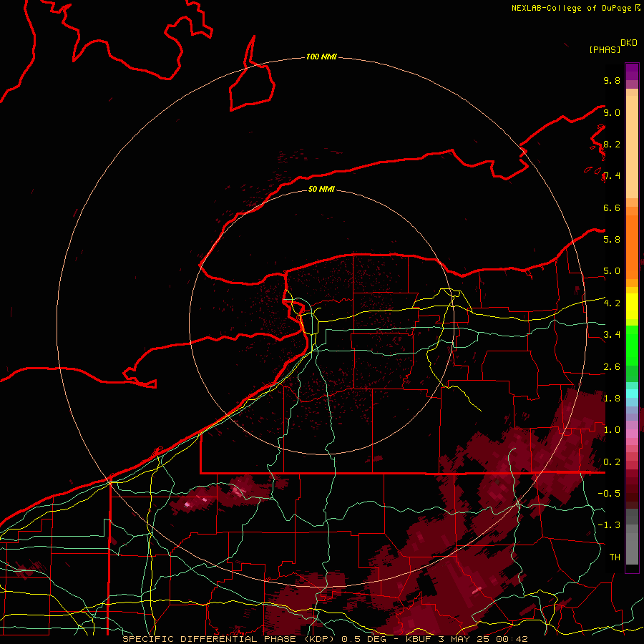Select the 2.6 scale value
Image resolution: width=644 pixels, height=644 pixels.
click(x=612, y=367)
